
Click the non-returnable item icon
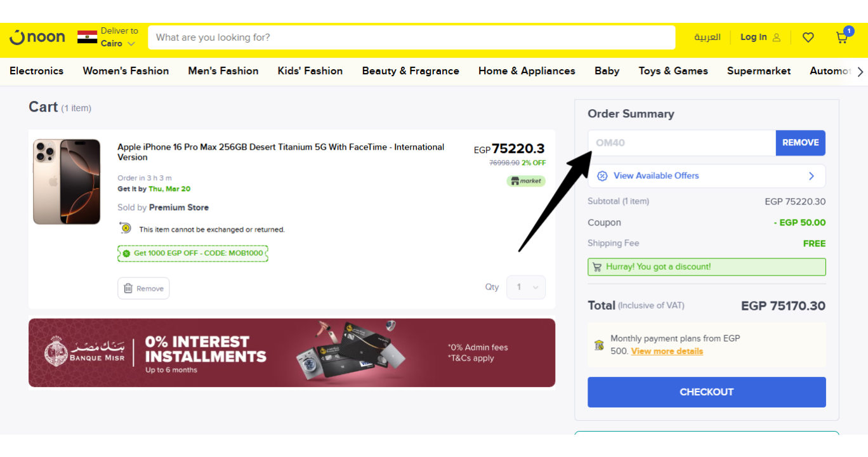[x=126, y=228]
